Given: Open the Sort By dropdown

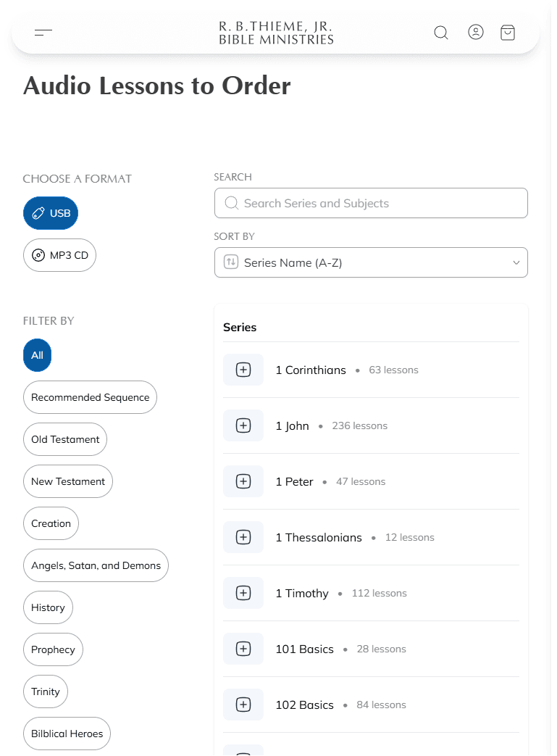Looking at the screenshot, I should tap(371, 262).
